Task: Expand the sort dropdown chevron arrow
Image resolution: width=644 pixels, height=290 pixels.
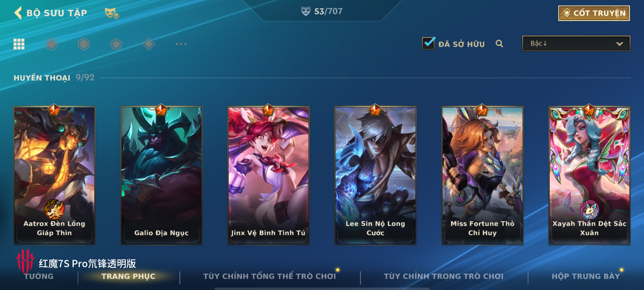Action: tap(619, 44)
